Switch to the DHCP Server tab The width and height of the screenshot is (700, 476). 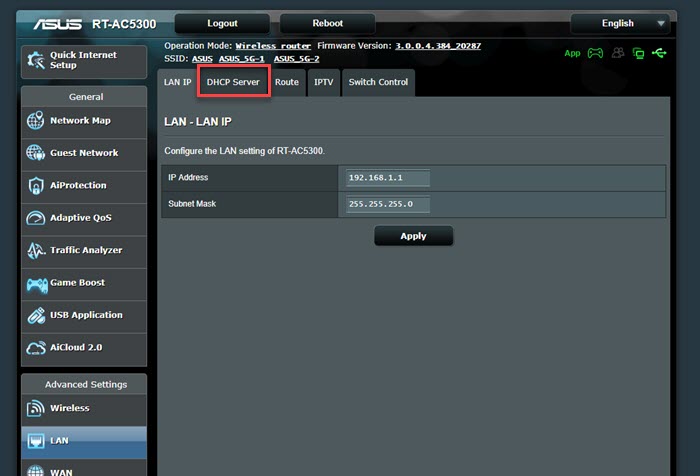pyautogui.click(x=233, y=82)
